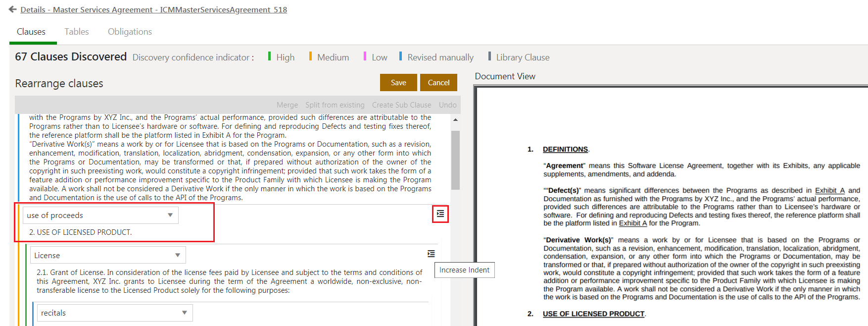This screenshot has height=326, width=868.
Task: Save the rearranged clauses
Action: pyautogui.click(x=398, y=83)
